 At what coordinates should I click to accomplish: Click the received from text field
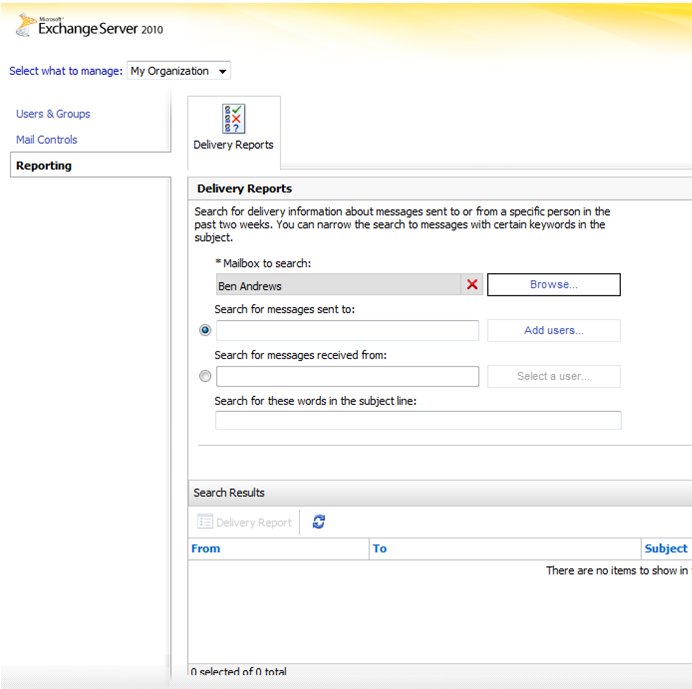click(x=347, y=377)
